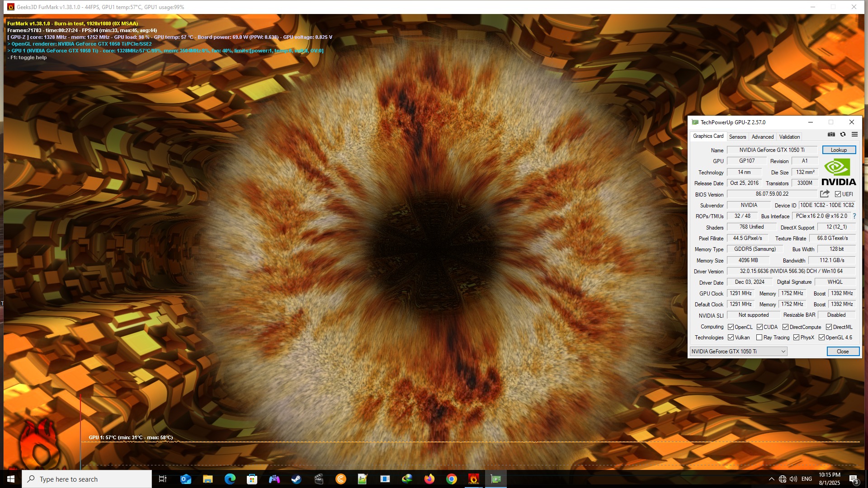Switch to the Validation tab
This screenshot has height=488, width=868.
789,137
